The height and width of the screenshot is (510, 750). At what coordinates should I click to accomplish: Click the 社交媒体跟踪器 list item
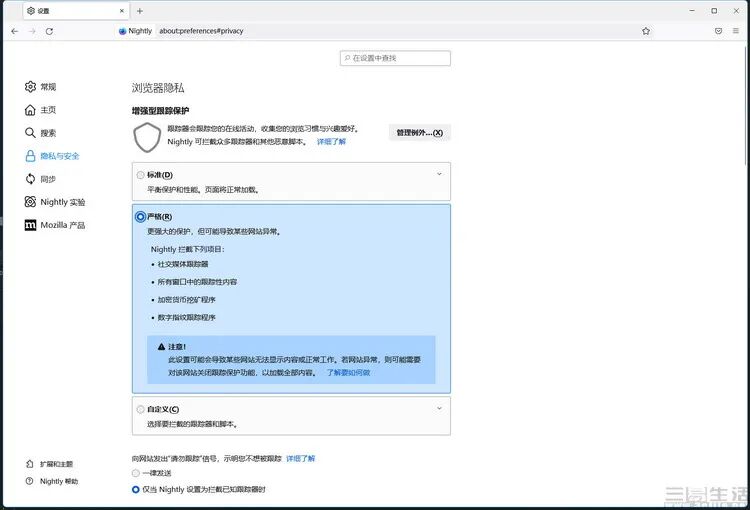(x=183, y=264)
